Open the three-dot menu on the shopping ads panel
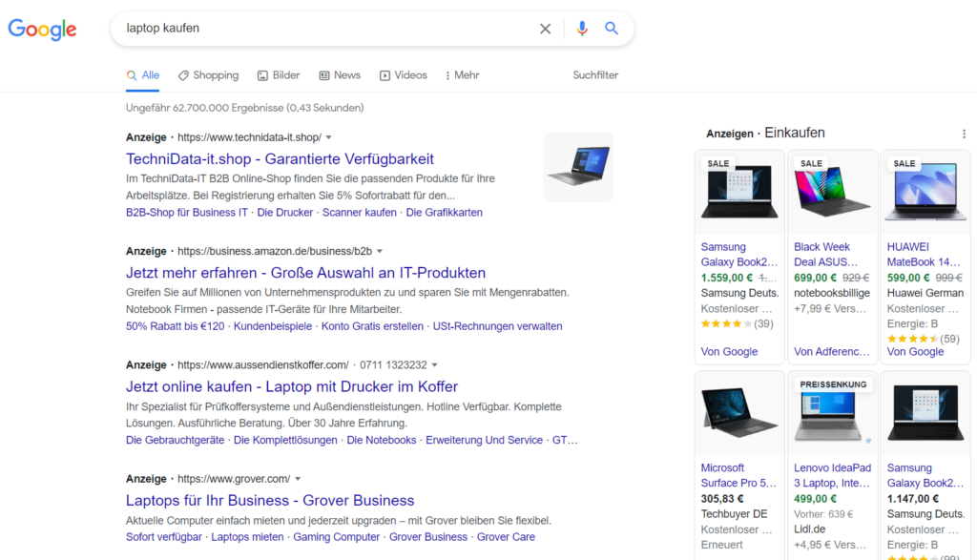Viewport: 977px width, 560px height. coord(964,134)
